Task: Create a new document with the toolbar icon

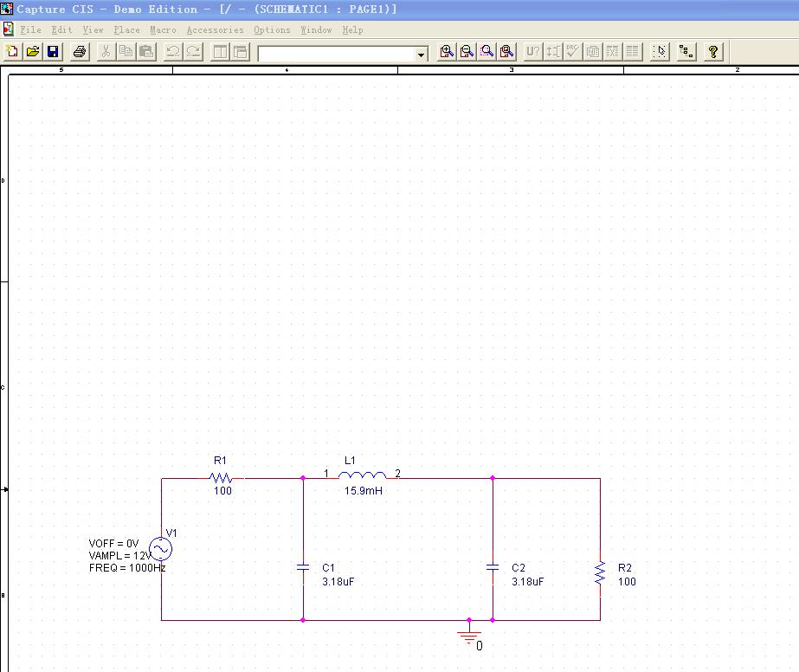Action: point(13,51)
